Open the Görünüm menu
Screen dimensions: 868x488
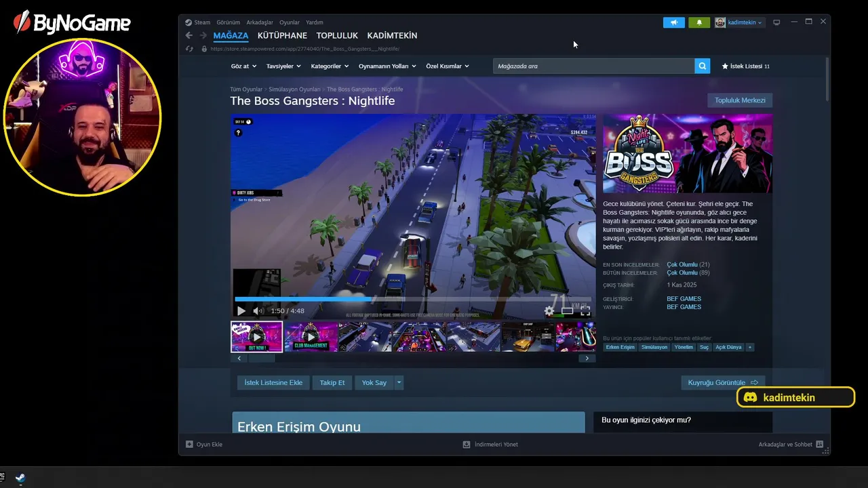coord(229,22)
